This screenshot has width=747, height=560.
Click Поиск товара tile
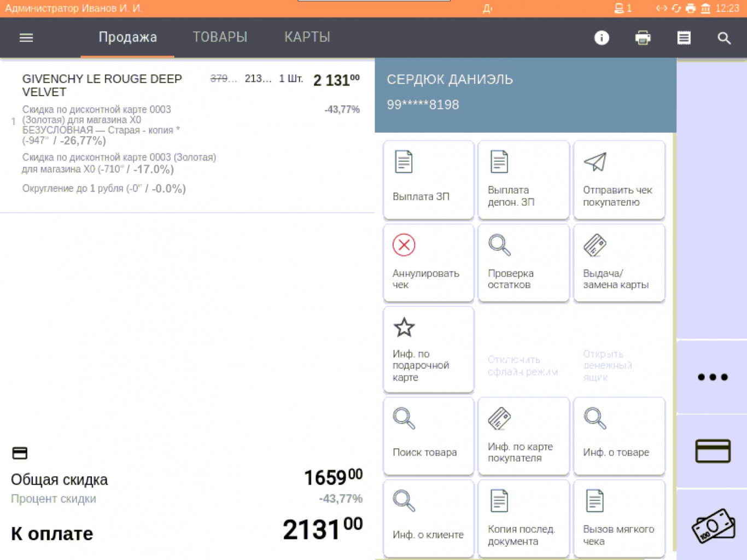pos(428,436)
